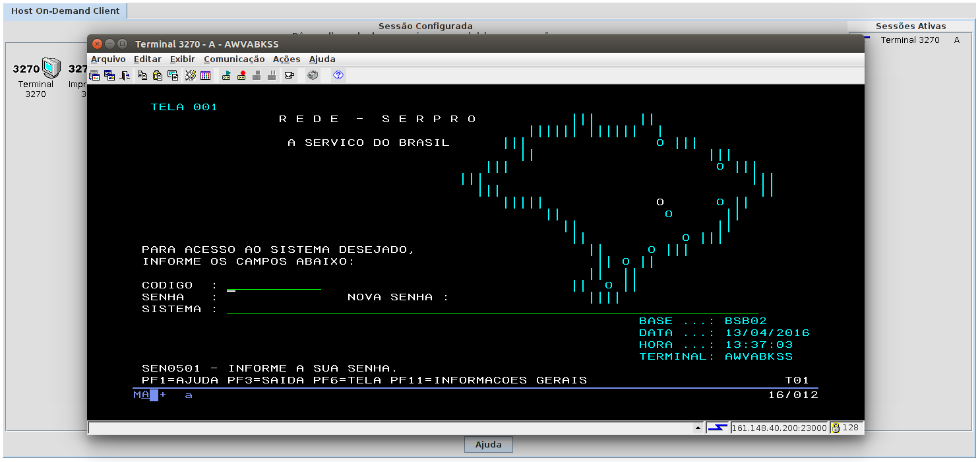Open the Arquivo menu

(x=108, y=59)
